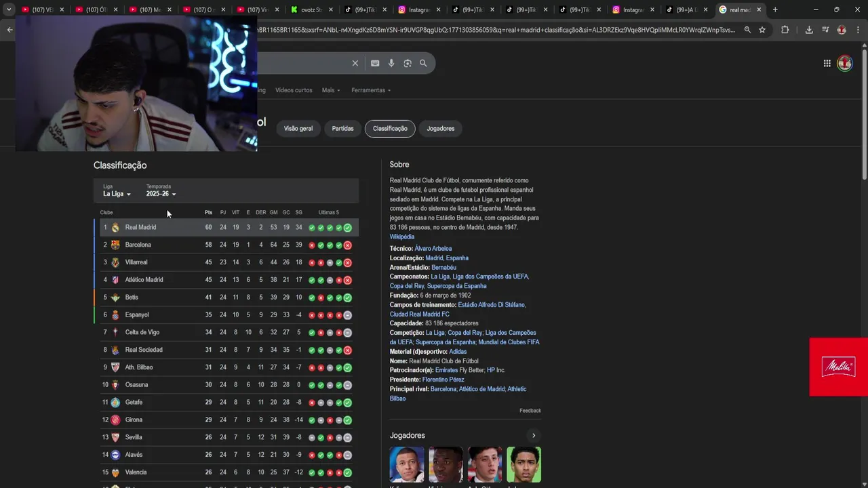Screen dimensions: 868x488
Task: Open the Vídeos curtos search filter
Action: (x=294, y=90)
